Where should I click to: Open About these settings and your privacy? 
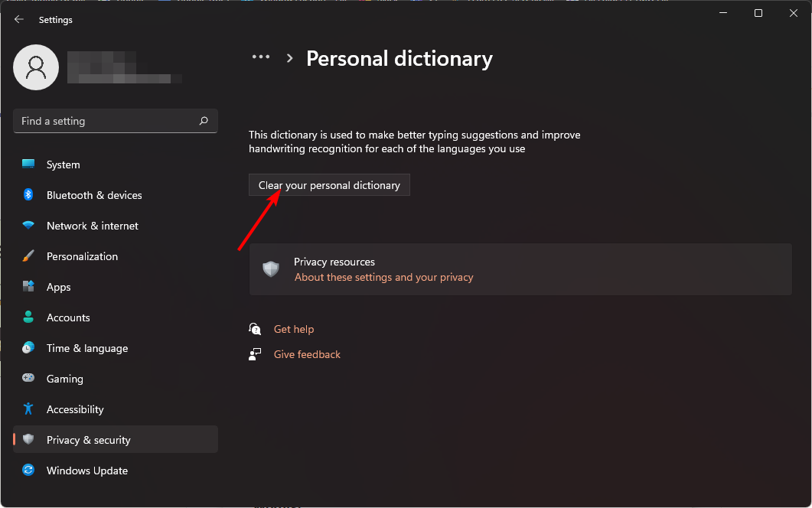[383, 277]
